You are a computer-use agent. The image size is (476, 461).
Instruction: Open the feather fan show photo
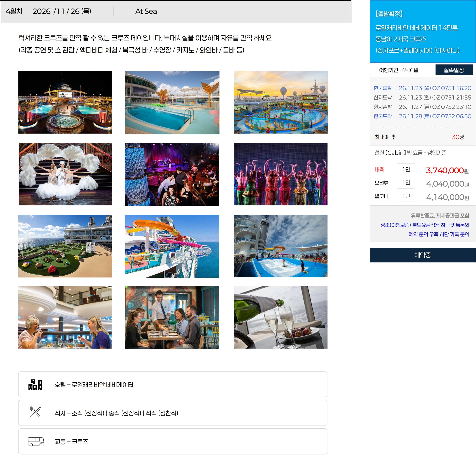pos(65,174)
